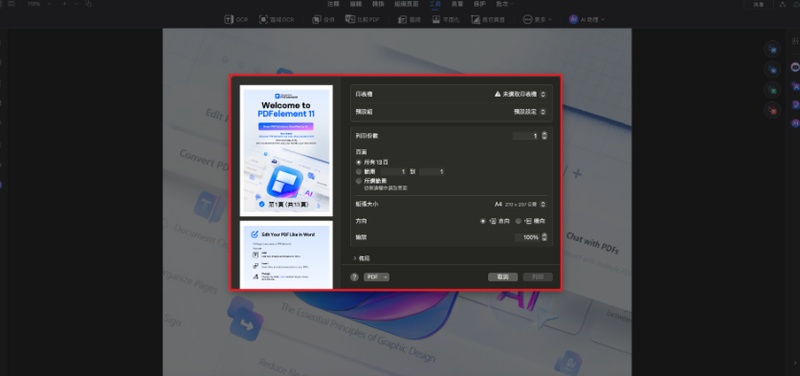
Task: Open the AI 助理 assistant menu
Action: [x=587, y=19]
